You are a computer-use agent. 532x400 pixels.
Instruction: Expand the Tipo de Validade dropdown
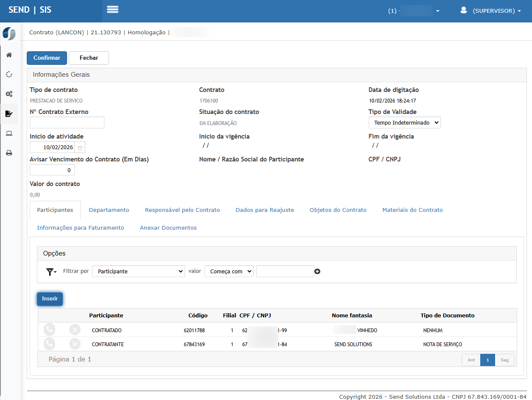(x=404, y=123)
